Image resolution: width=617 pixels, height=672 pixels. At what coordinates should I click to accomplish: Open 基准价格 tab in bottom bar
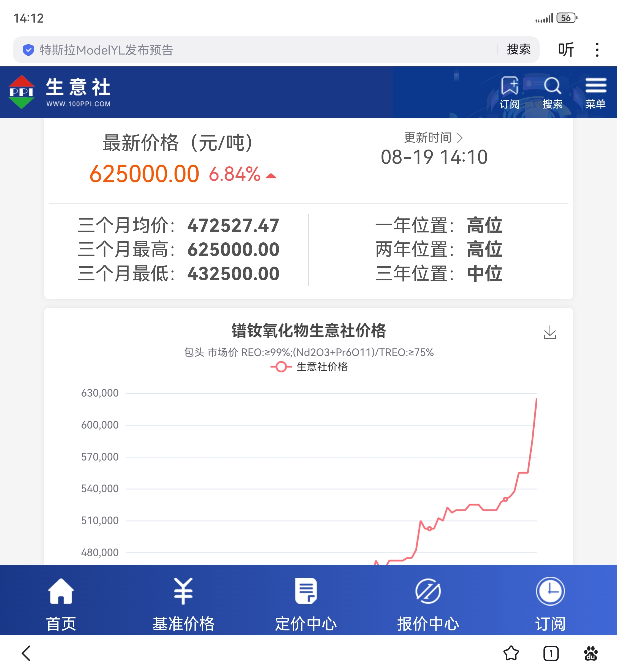point(183,604)
